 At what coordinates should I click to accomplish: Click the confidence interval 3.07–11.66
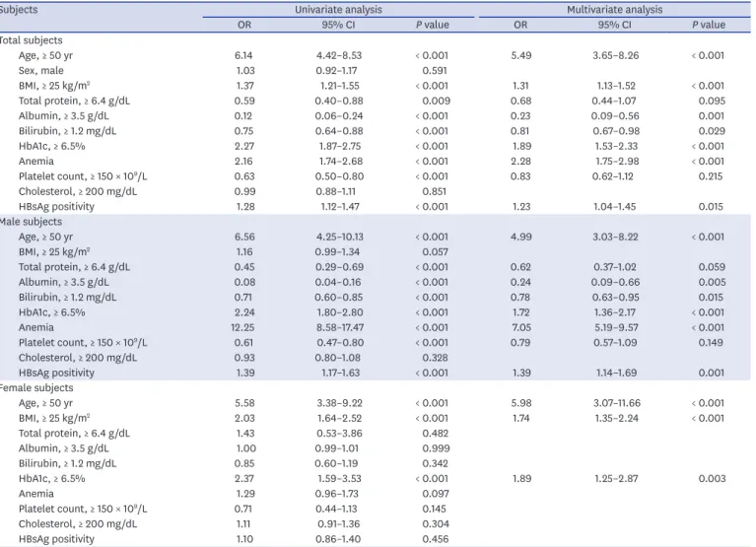(x=617, y=403)
